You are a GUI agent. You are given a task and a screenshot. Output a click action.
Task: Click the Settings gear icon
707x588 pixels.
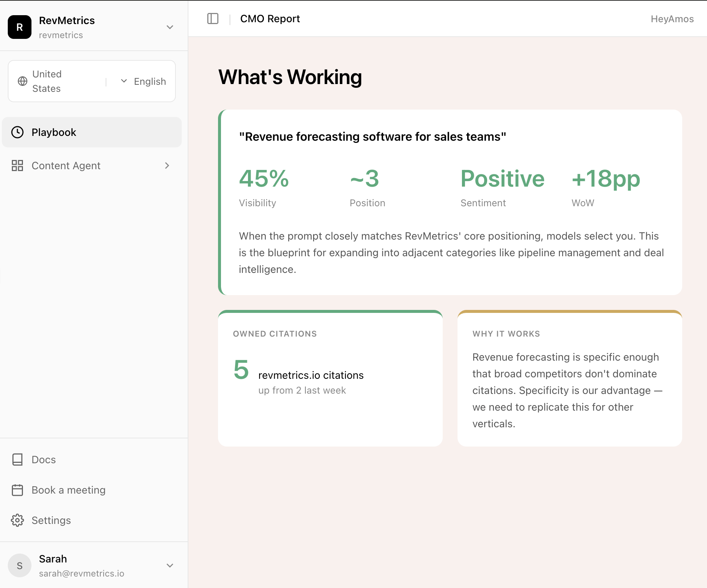click(x=17, y=520)
